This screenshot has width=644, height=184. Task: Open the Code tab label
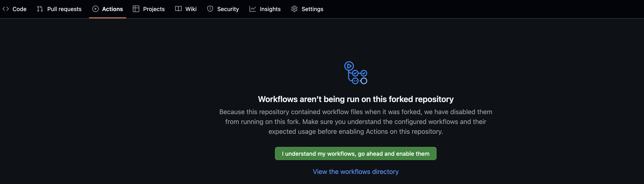19,9
